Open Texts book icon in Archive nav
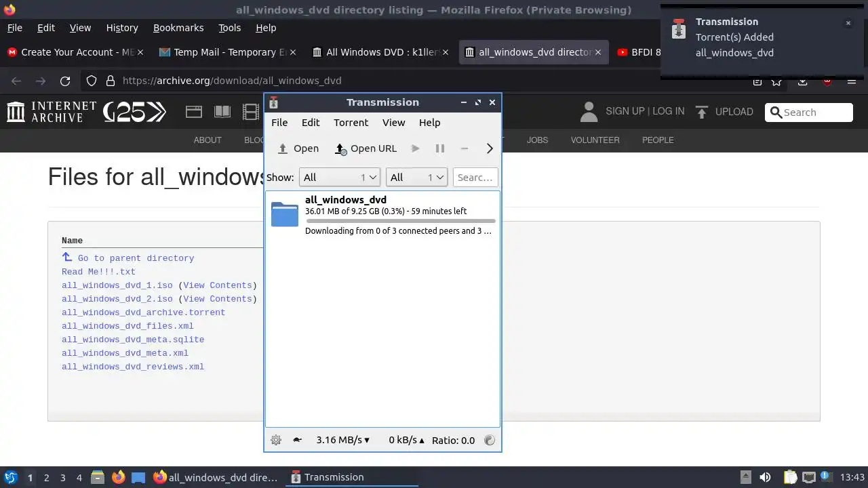Viewport: 868px width, 488px height. [x=222, y=112]
